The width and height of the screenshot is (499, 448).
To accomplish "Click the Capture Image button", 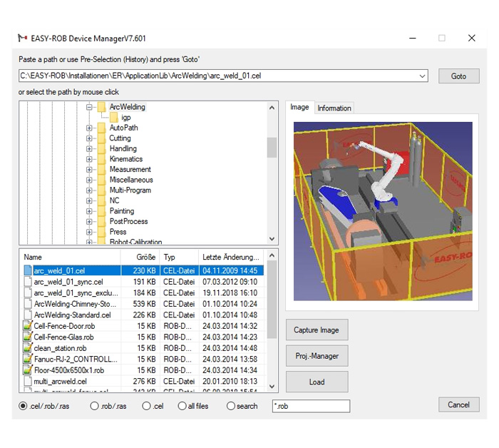I will 317,330.
